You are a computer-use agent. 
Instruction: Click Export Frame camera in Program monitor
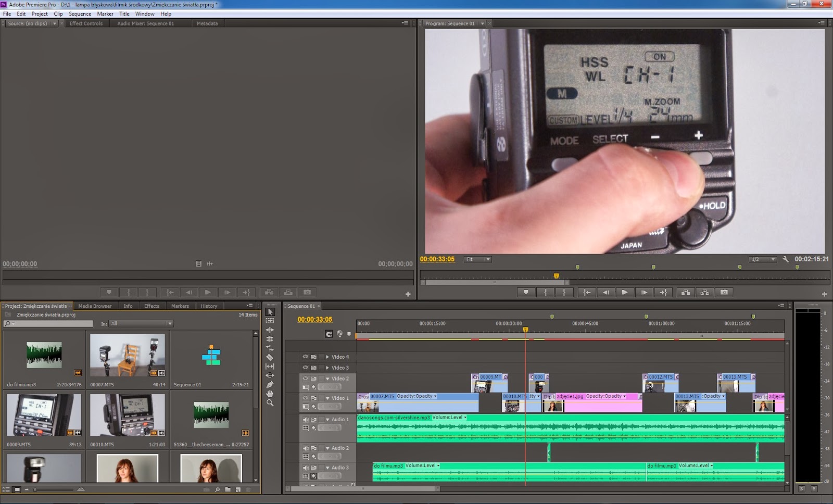(x=724, y=292)
